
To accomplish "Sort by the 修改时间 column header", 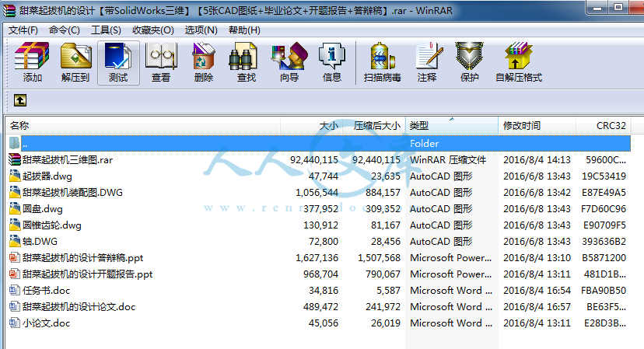I will [x=537, y=126].
